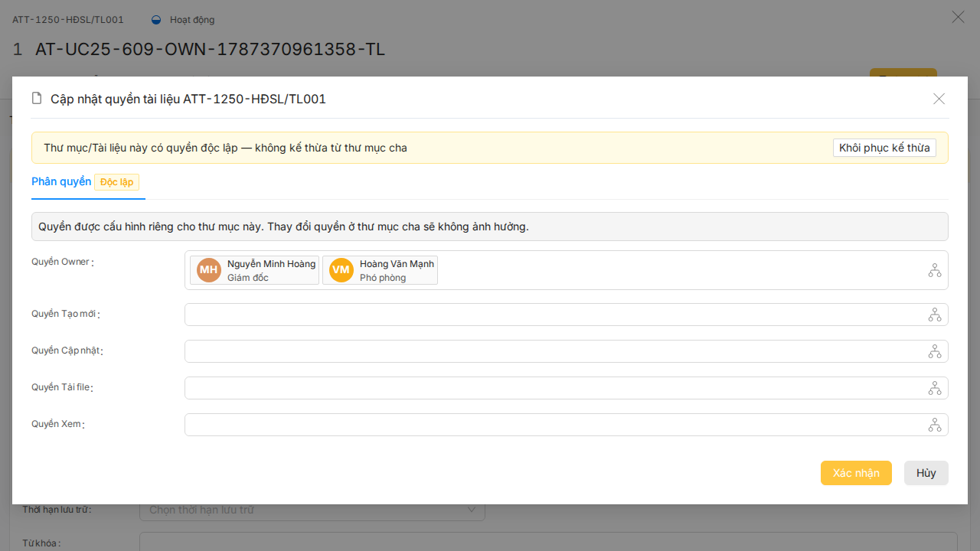Open the Chọn thời hạn lưu trữ dropdown
The image size is (980, 551).
(x=312, y=510)
